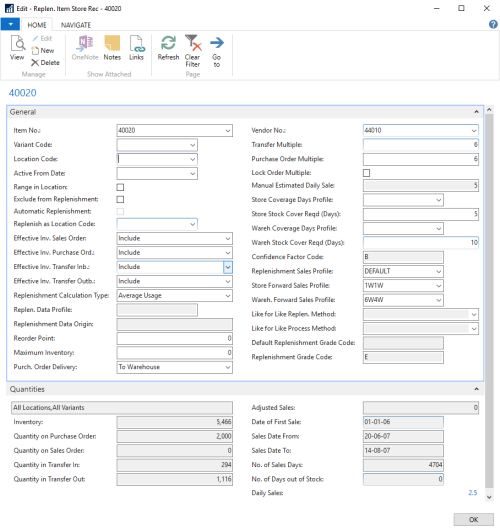The width and height of the screenshot is (500, 532).
Task: Click the Daily Sales 2.5 link
Action: [473, 493]
